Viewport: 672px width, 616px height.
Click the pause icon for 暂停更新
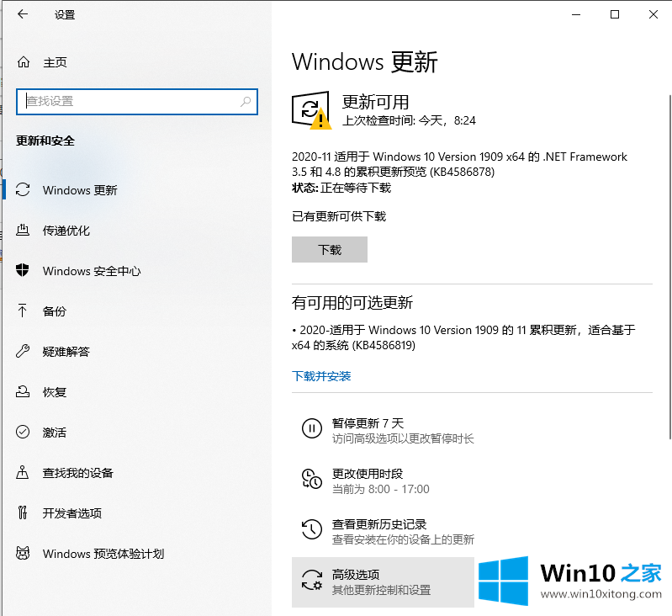tap(312, 428)
